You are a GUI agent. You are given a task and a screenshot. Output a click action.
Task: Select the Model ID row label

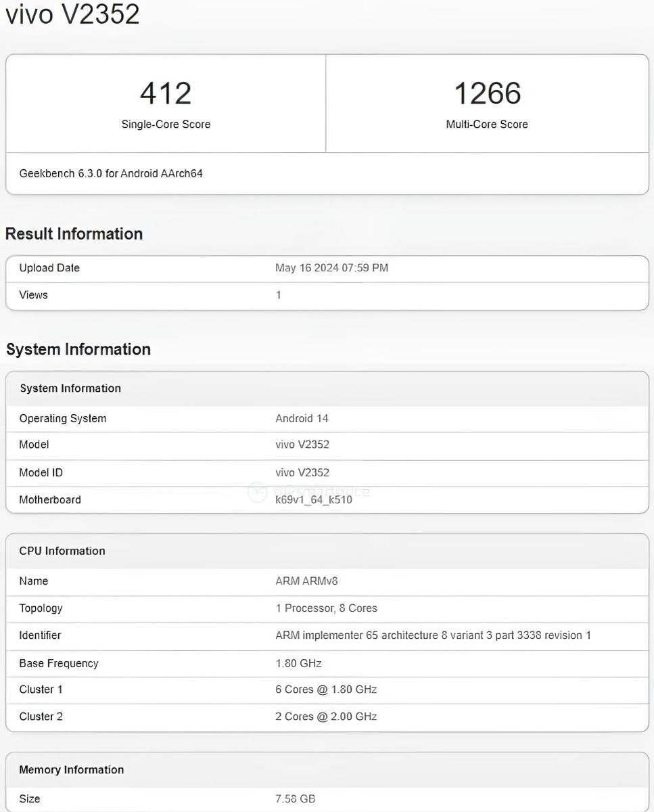tap(41, 472)
